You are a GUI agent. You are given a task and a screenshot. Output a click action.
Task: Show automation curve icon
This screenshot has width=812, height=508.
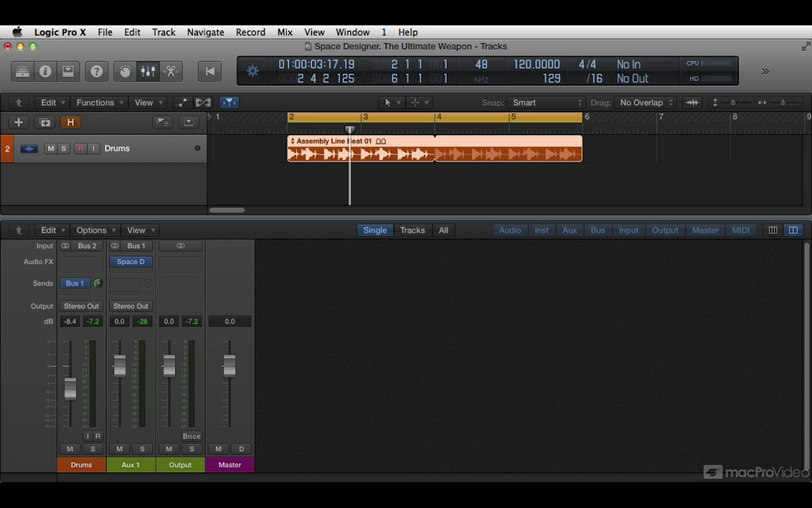coord(182,102)
